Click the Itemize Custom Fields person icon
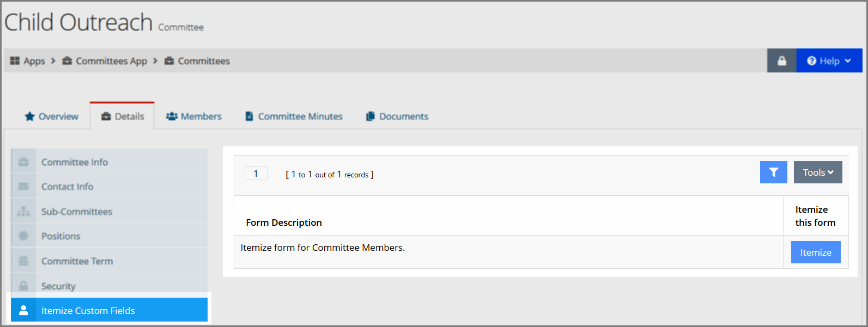Image resolution: width=868 pixels, height=327 pixels. coord(23,310)
